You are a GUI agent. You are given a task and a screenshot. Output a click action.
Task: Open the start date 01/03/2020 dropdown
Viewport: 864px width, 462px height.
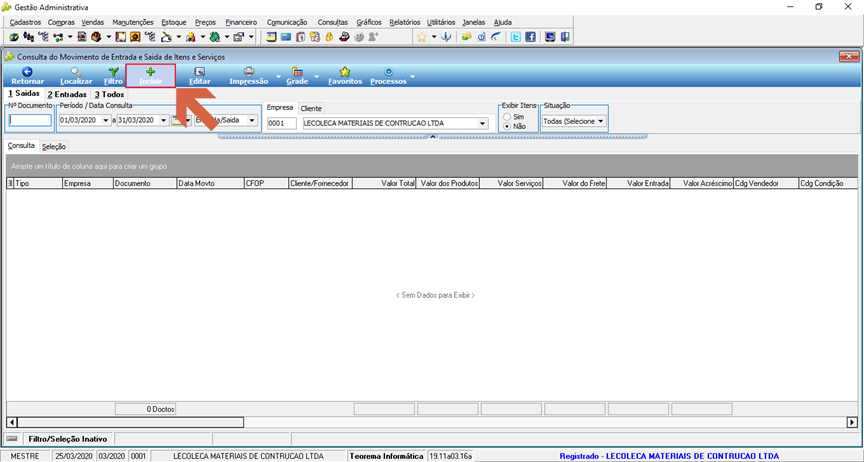pyautogui.click(x=106, y=120)
